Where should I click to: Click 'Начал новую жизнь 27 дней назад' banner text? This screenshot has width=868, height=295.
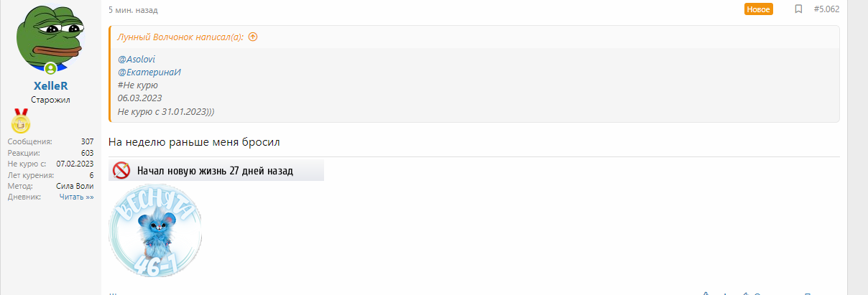coord(215,171)
